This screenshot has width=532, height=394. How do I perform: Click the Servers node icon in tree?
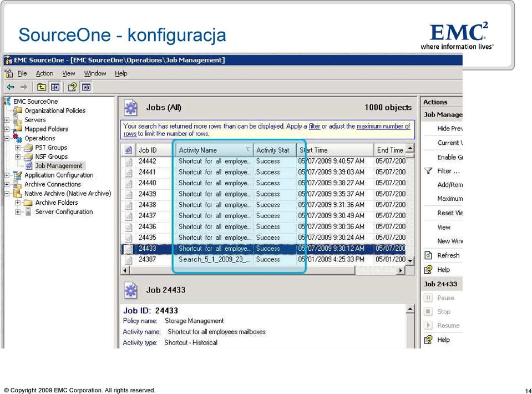tap(18, 120)
